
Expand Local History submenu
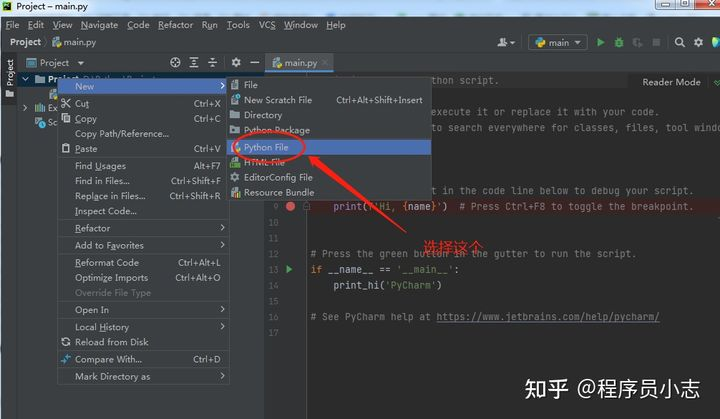click(x=143, y=327)
